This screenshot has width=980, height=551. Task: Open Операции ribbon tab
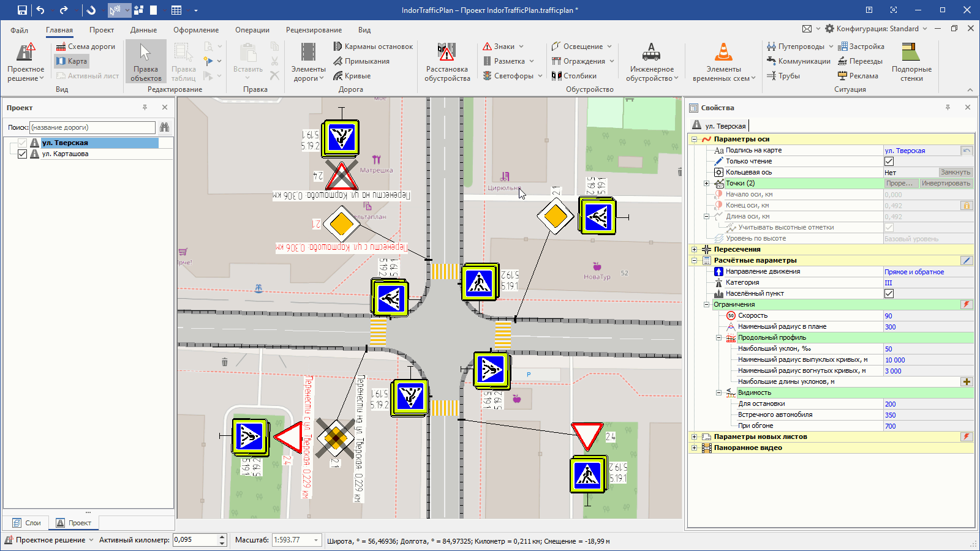pos(252,30)
